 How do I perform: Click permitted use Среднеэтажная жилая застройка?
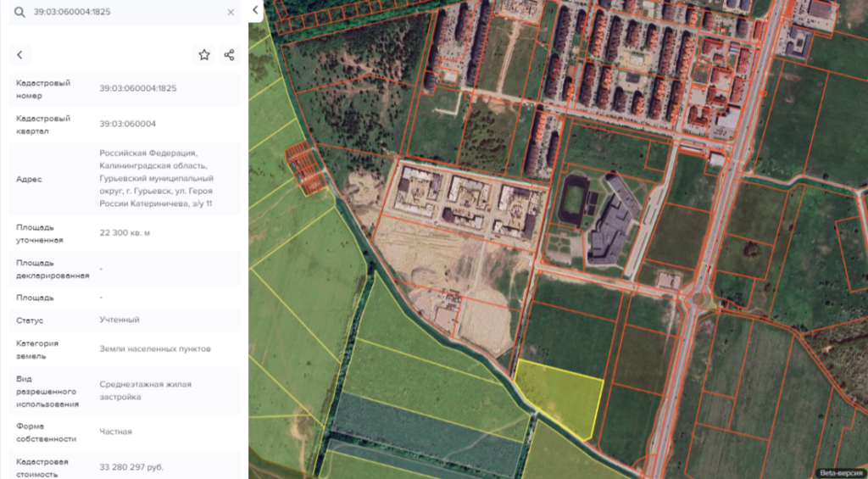click(x=146, y=391)
